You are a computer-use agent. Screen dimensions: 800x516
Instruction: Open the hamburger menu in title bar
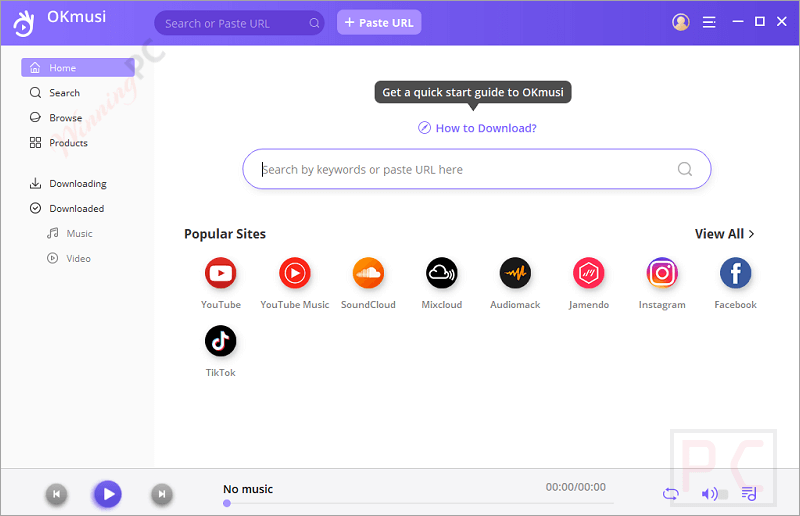pyautogui.click(x=709, y=22)
